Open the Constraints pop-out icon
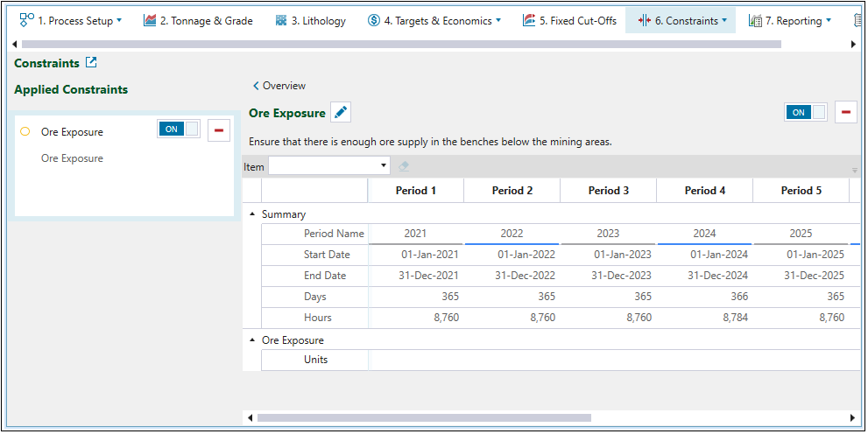Screen dimensions: 868x434 91,62
